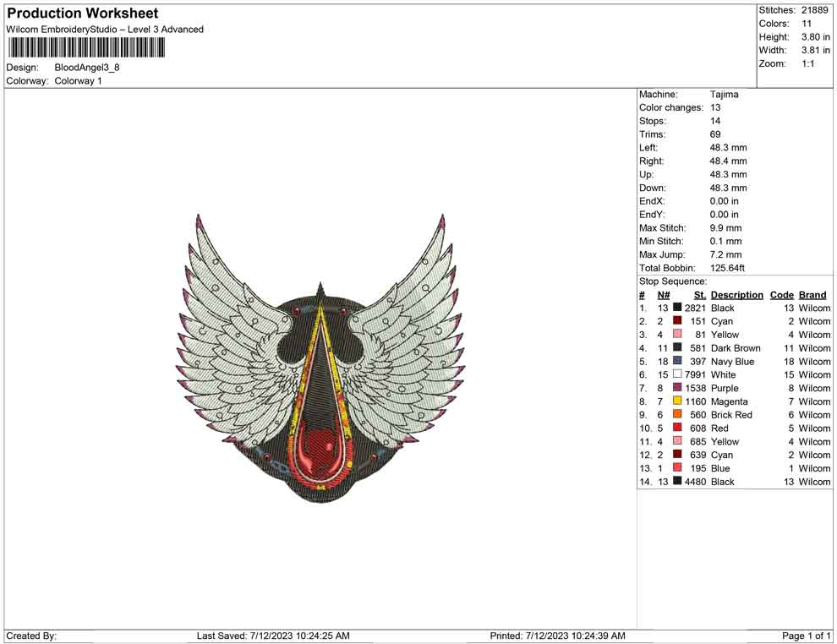Click the barcode under the worksheet title
837x644 pixels.
(86, 48)
